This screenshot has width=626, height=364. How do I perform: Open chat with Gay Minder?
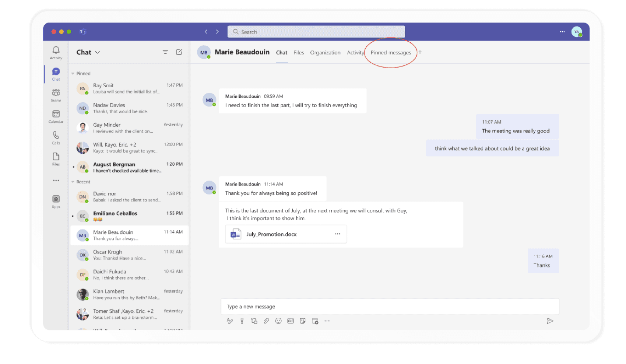[129, 128]
